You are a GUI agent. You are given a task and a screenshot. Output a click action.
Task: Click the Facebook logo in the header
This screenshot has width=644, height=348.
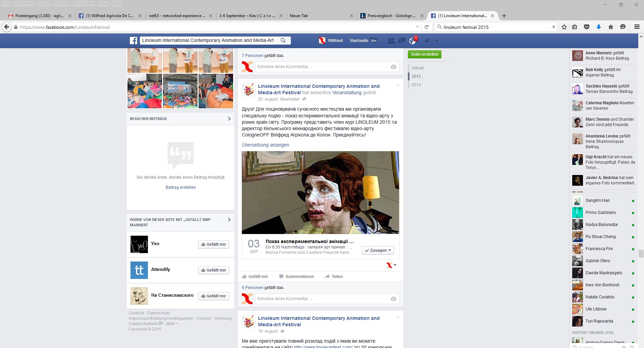pos(133,41)
